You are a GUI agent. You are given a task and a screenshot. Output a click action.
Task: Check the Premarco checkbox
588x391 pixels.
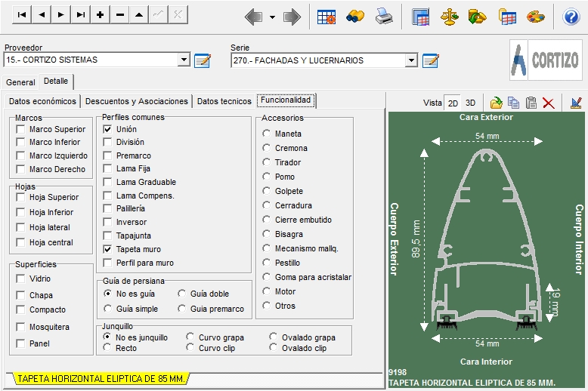107,155
